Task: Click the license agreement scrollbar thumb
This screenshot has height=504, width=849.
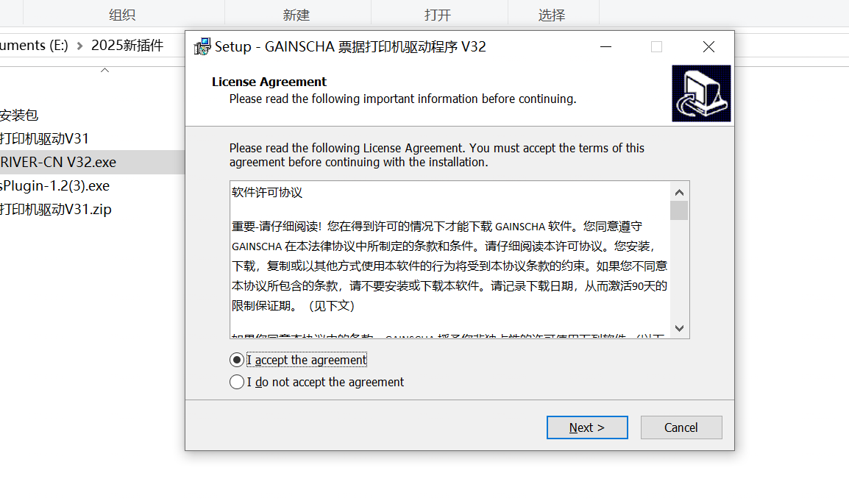Action: point(679,210)
